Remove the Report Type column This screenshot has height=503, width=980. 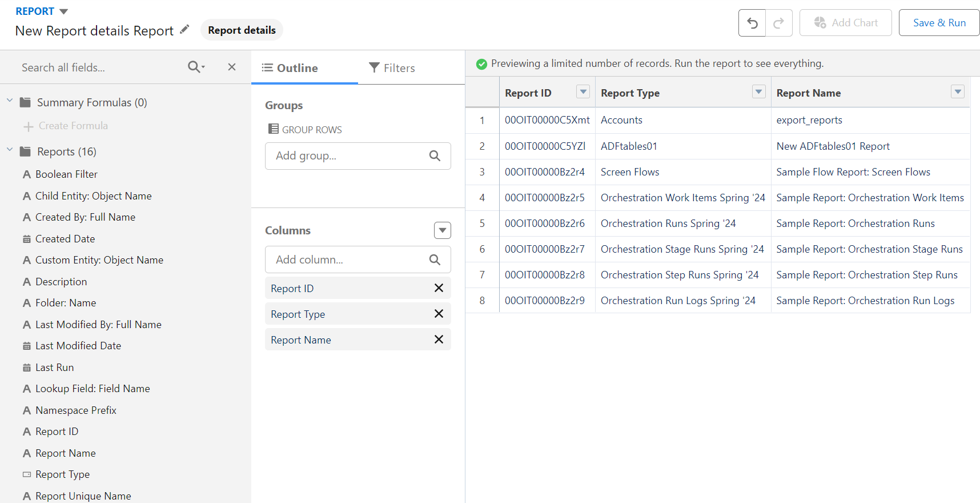click(x=439, y=314)
